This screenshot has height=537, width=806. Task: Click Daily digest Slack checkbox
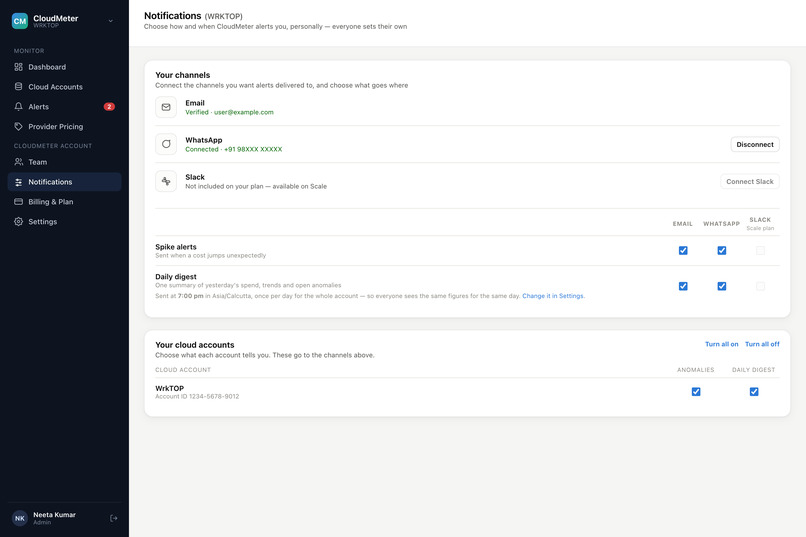[760, 286]
